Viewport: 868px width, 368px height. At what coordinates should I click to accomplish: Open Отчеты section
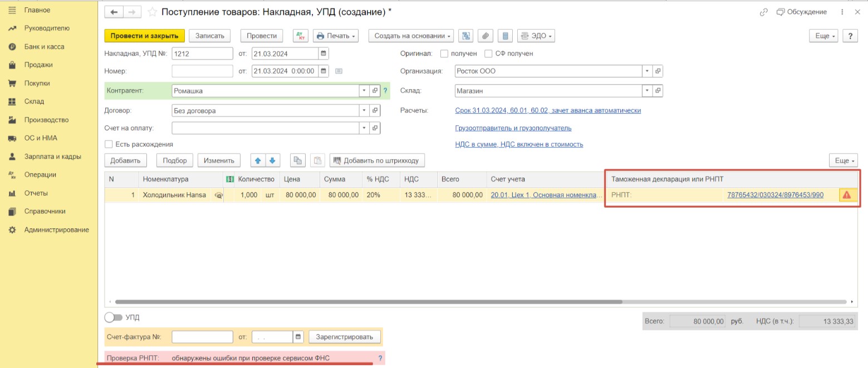(36, 193)
